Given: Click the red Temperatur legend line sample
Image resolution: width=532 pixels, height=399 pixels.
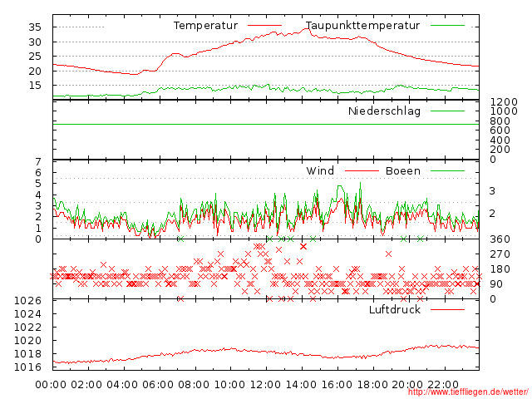Looking at the screenshot, I should pyautogui.click(x=265, y=26).
